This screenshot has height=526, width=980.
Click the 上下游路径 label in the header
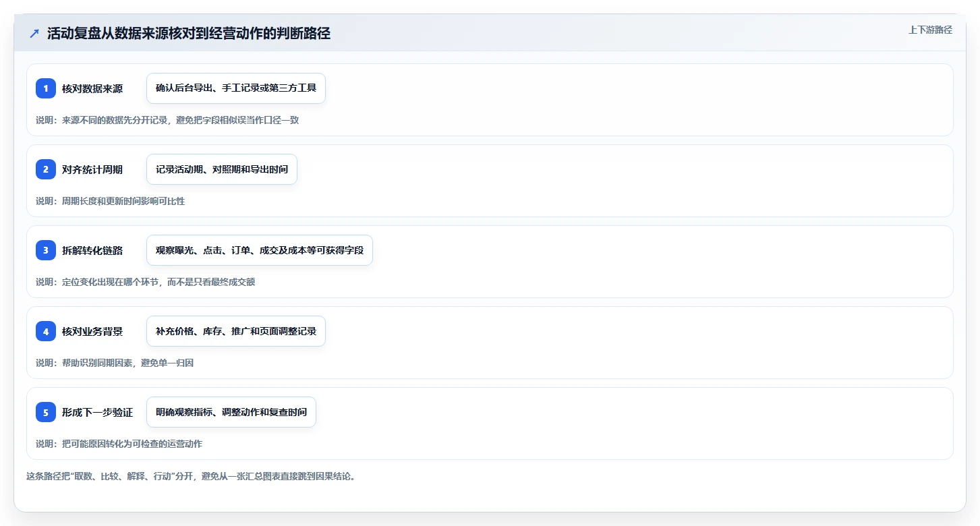click(x=930, y=30)
